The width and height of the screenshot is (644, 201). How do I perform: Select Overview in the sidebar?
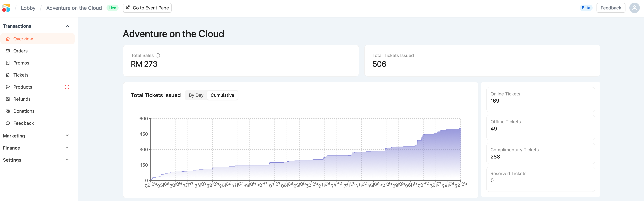point(23,39)
